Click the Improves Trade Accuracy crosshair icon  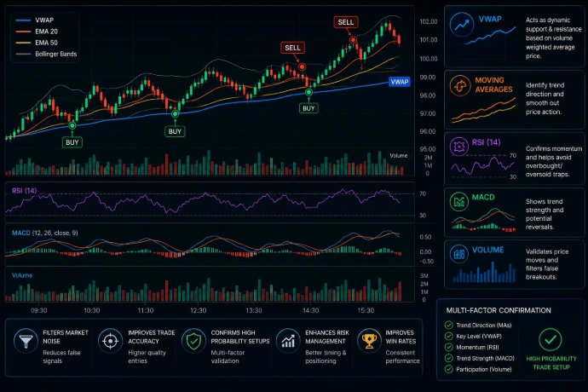click(x=110, y=341)
